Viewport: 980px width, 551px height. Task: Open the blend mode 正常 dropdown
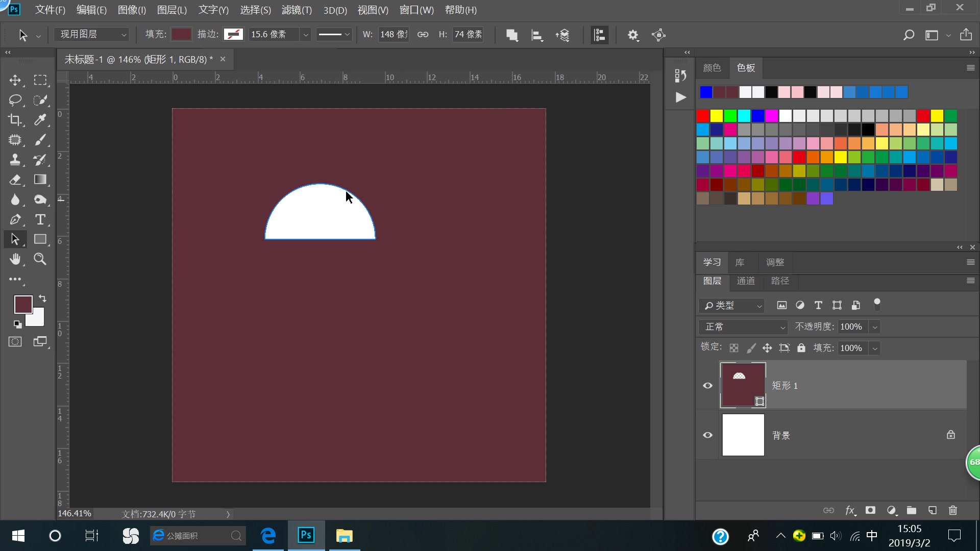pos(743,327)
